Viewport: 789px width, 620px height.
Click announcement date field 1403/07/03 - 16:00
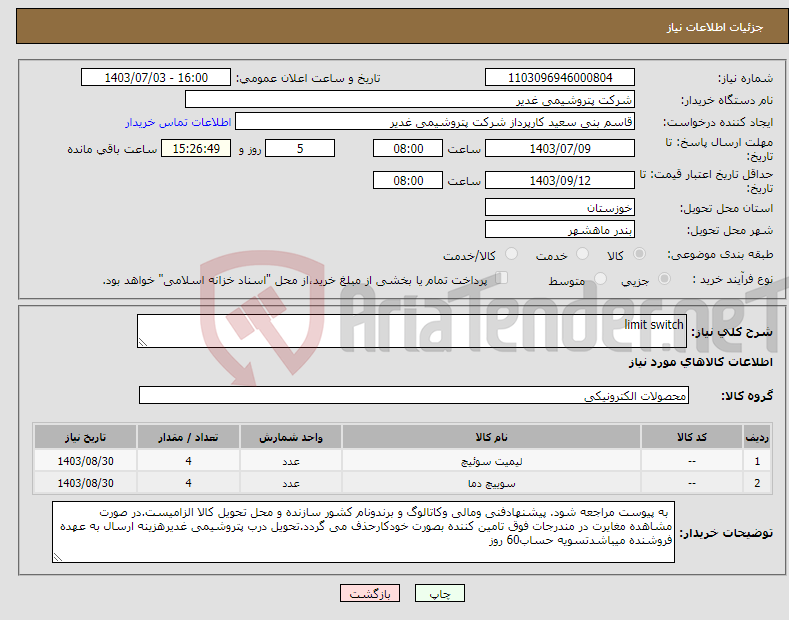pyautogui.click(x=156, y=78)
